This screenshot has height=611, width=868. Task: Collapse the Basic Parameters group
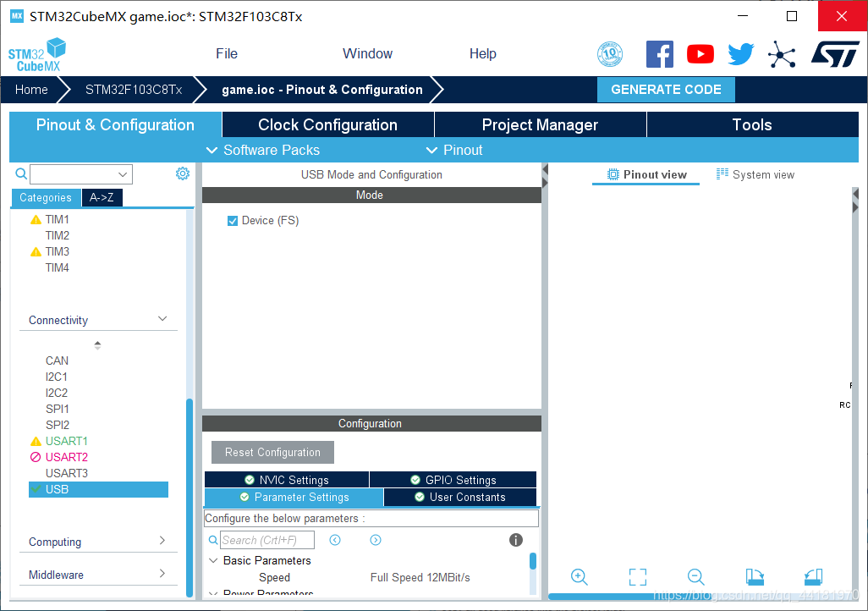(213, 560)
